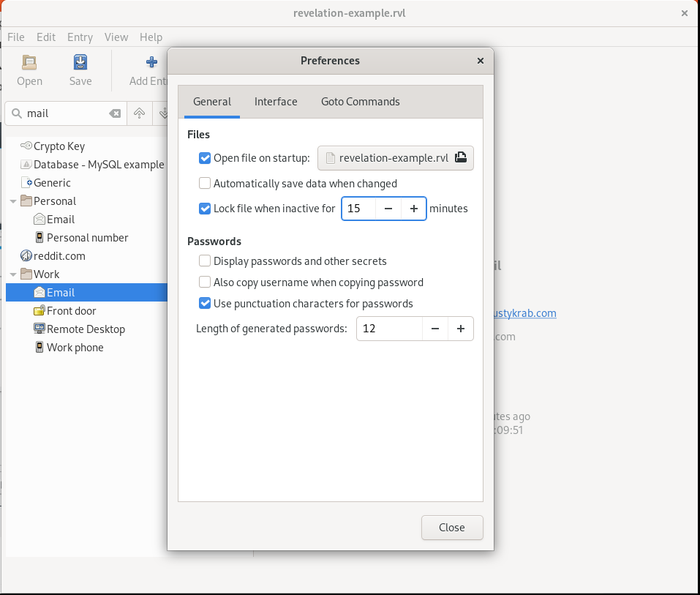The height and width of the screenshot is (595, 700).
Task: Uncheck Use punctuation characters for passwords
Action: [205, 304]
